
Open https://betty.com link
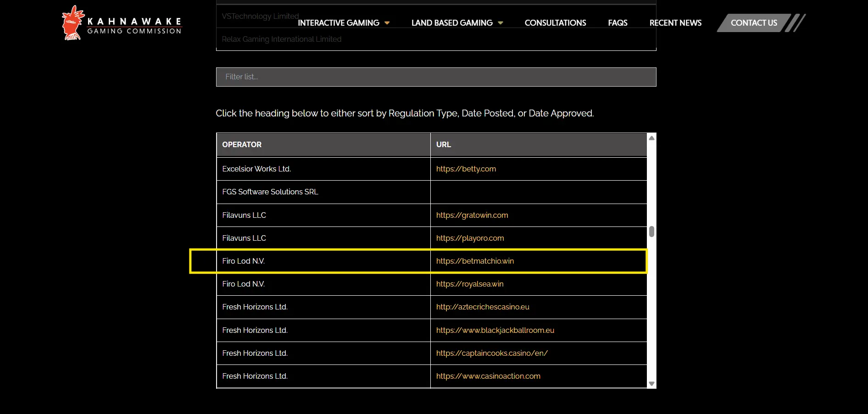[x=466, y=169]
